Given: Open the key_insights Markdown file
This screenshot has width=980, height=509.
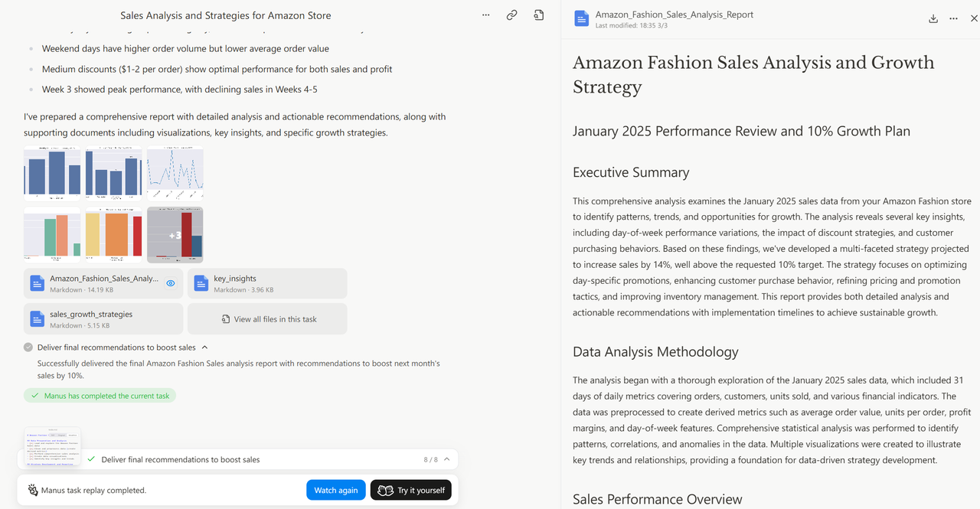Looking at the screenshot, I should coord(267,283).
